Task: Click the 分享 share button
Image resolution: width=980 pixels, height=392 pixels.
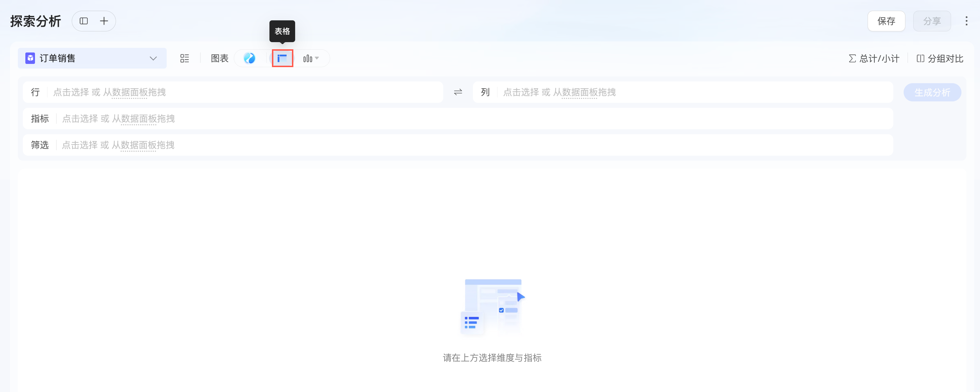Action: click(932, 21)
